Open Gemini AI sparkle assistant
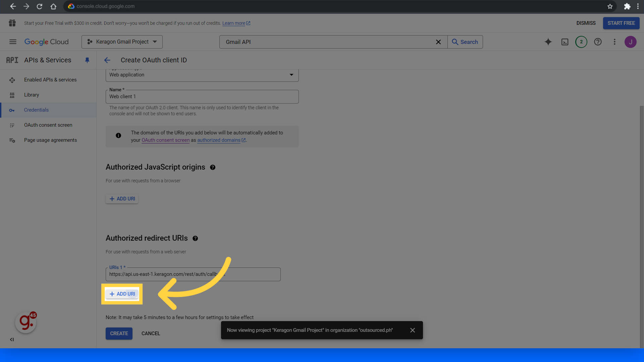This screenshot has height=362, width=644. [548, 42]
